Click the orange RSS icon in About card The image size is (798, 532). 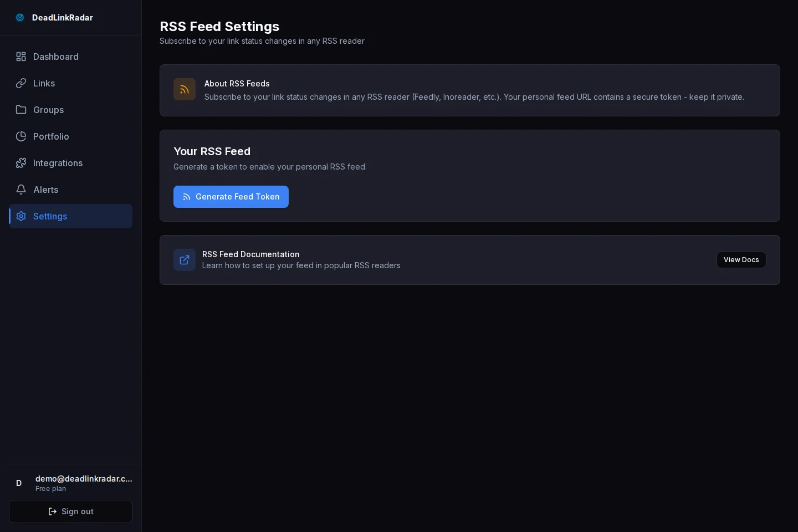point(185,89)
